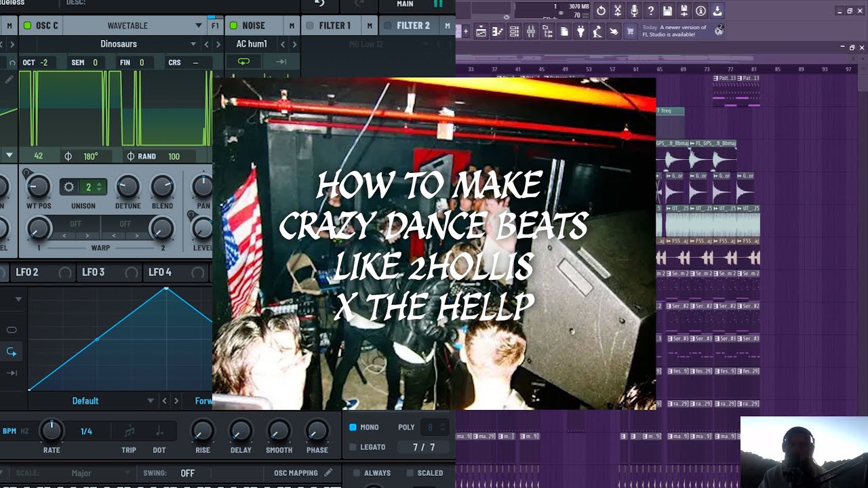Go to next Dinosaurs wavetable arrow
Screen dimensions: 868x488
point(218,44)
